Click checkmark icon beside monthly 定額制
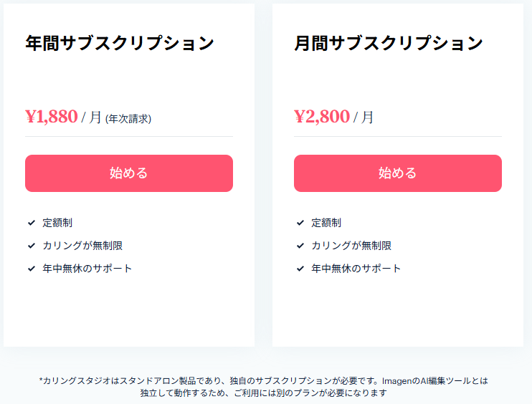Image resolution: width=532 pixels, height=404 pixels. point(300,223)
